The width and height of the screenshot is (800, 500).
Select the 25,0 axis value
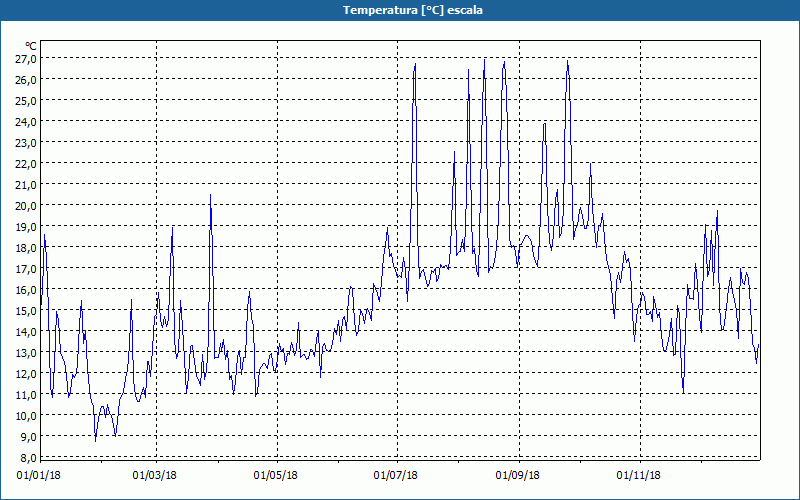click(x=26, y=101)
